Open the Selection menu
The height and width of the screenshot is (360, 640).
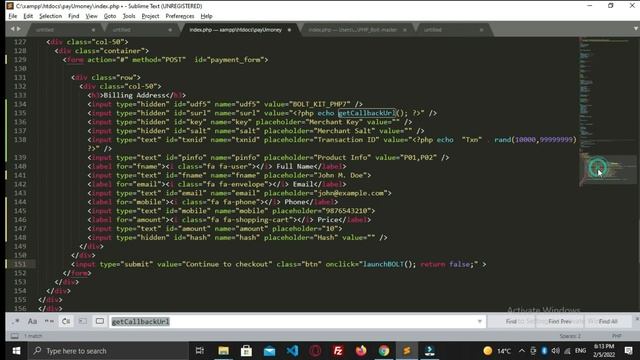[50, 16]
